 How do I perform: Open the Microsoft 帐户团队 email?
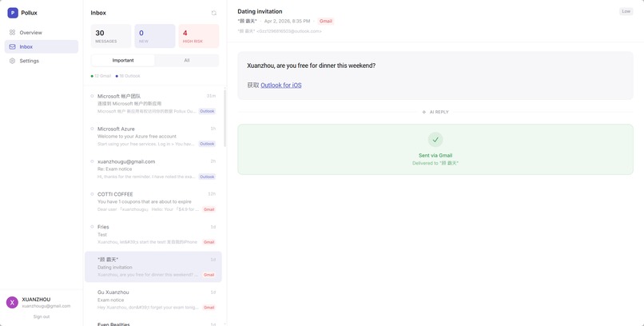(153, 103)
